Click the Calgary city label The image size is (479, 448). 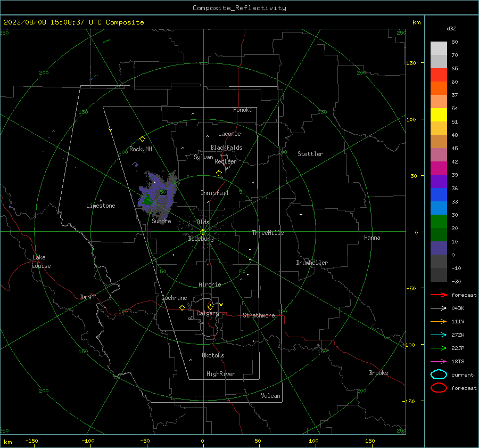208,313
